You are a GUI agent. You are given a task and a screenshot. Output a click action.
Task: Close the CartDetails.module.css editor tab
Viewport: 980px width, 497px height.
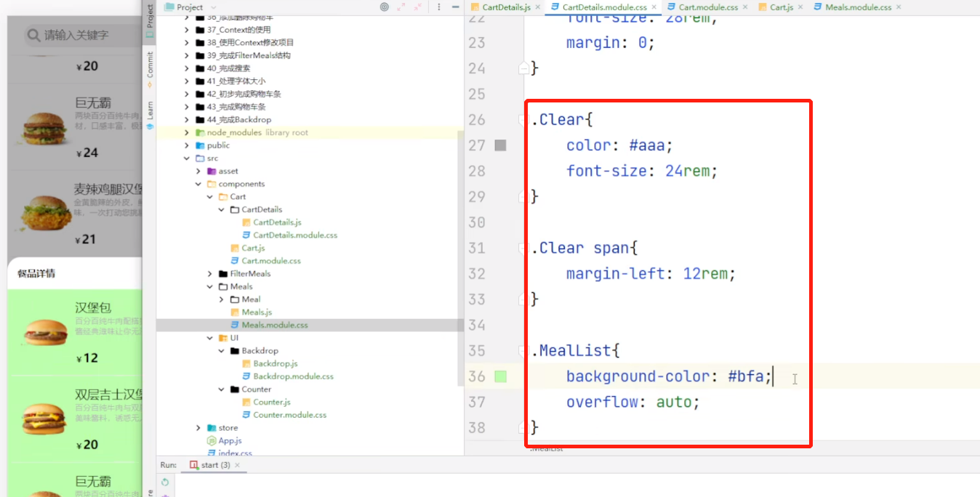pos(654,7)
